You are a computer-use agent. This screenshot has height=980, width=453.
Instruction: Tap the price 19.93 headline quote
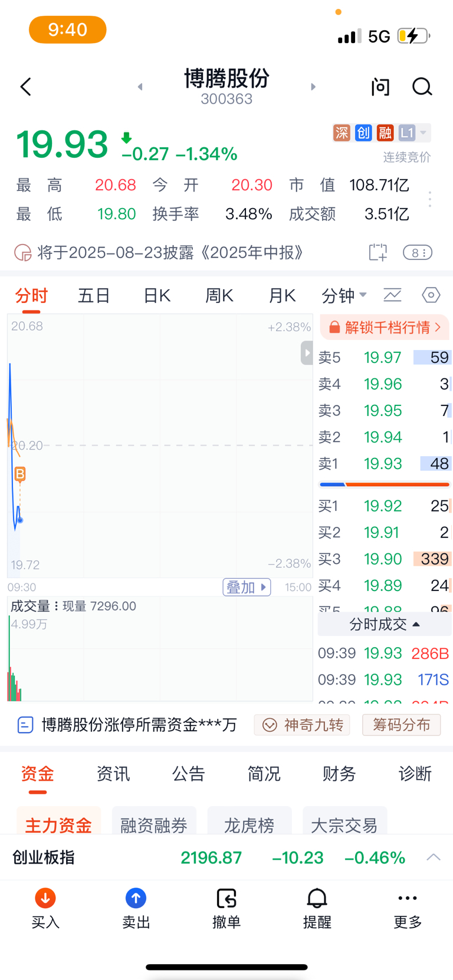click(62, 144)
